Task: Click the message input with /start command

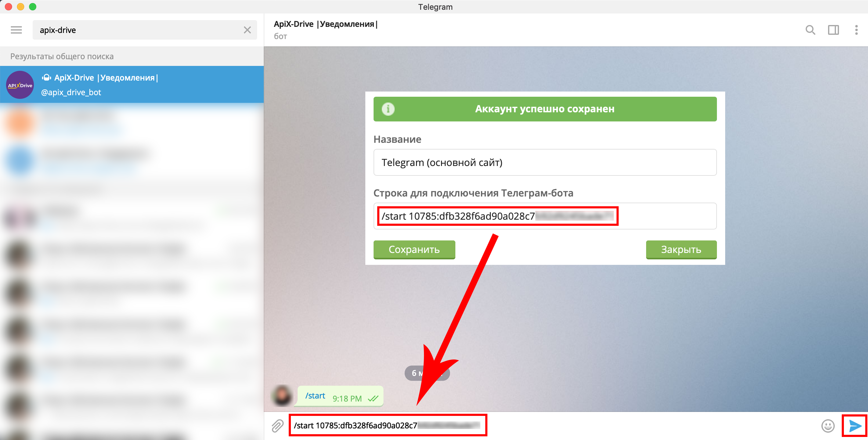Action: (x=388, y=426)
